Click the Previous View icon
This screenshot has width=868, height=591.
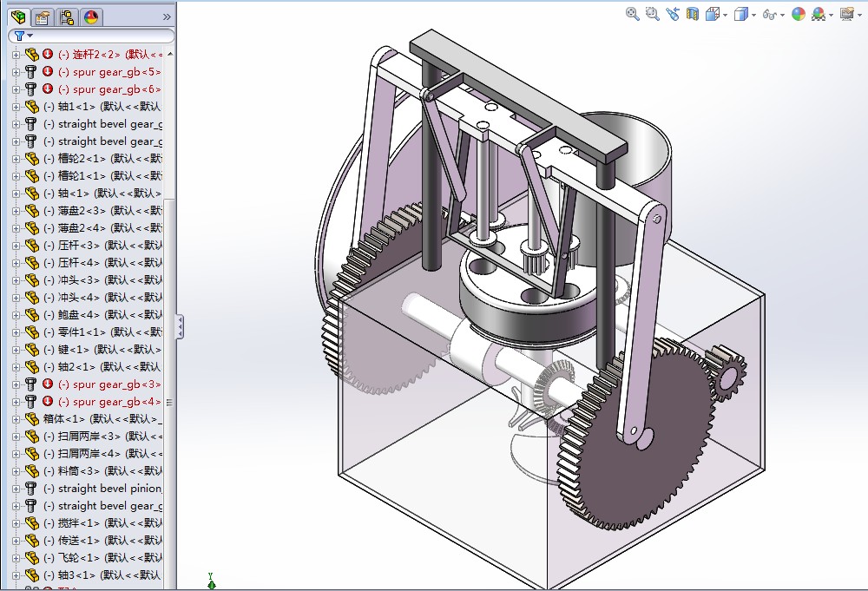(x=673, y=14)
